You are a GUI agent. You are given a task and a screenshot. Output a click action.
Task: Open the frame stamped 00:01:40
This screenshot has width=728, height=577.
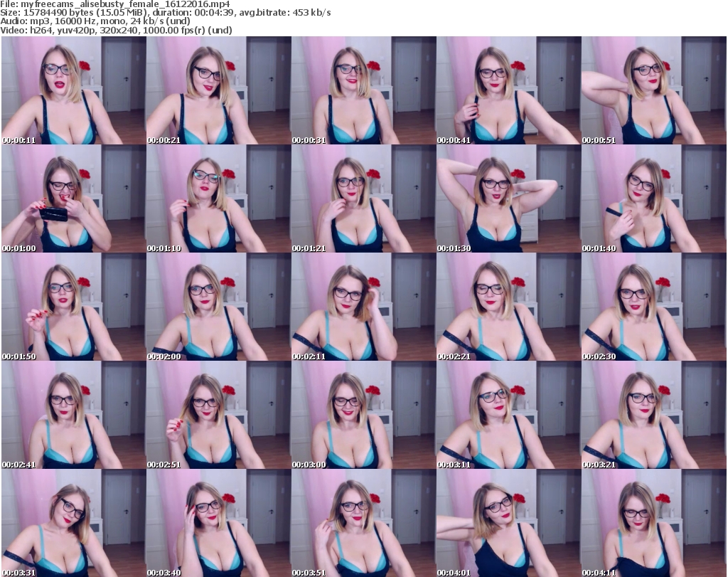654,198
